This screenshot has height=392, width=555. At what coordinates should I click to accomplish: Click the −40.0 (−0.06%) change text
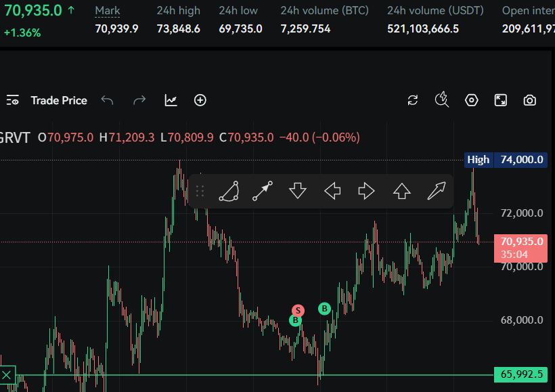pyautogui.click(x=319, y=137)
